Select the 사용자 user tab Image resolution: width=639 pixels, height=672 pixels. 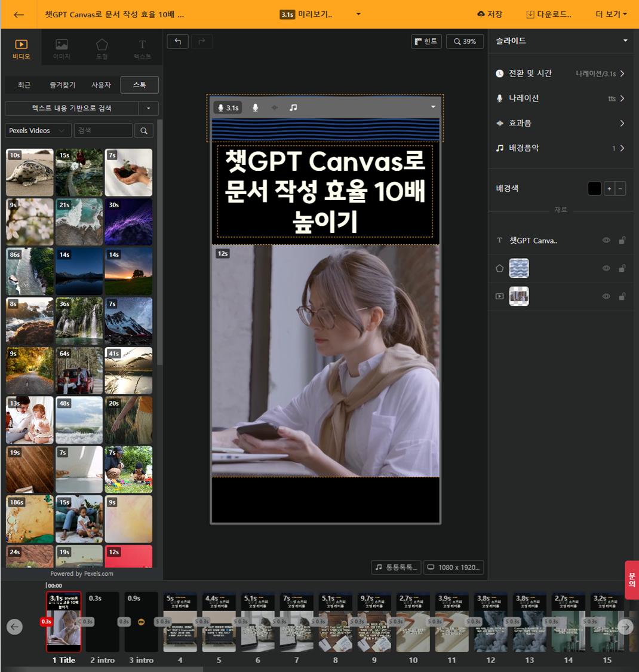pos(101,85)
